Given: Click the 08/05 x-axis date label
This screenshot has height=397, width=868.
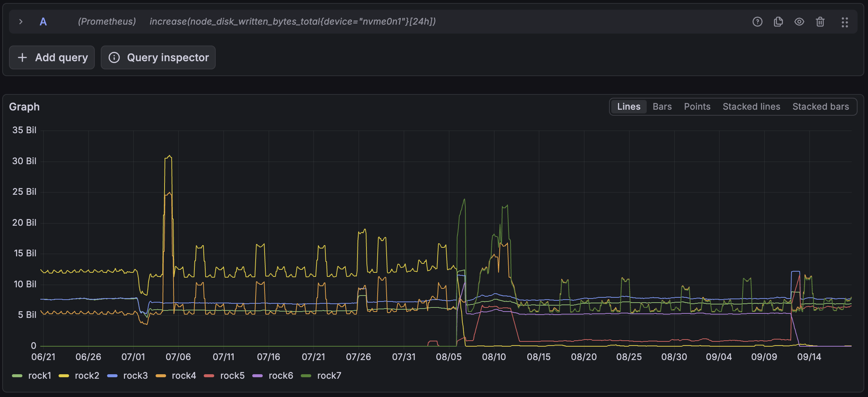Looking at the screenshot, I should (x=449, y=357).
